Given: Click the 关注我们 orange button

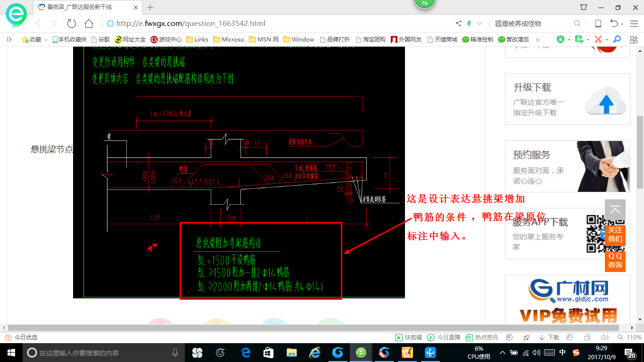Looking at the screenshot, I should [x=615, y=234].
